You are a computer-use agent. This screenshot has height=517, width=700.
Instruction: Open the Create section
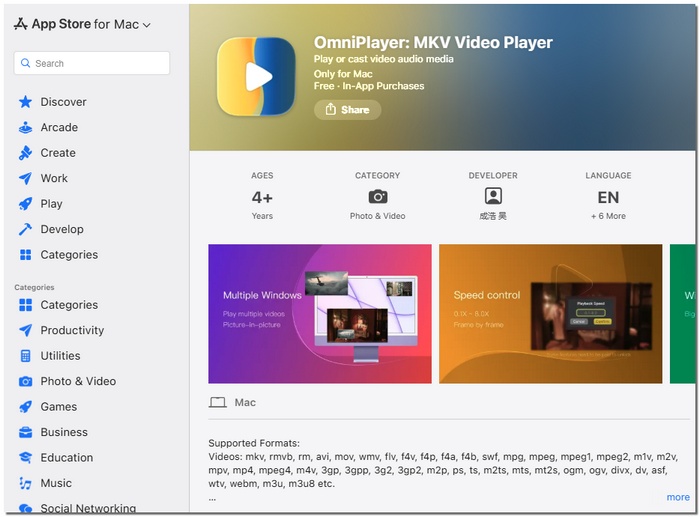[x=58, y=153]
